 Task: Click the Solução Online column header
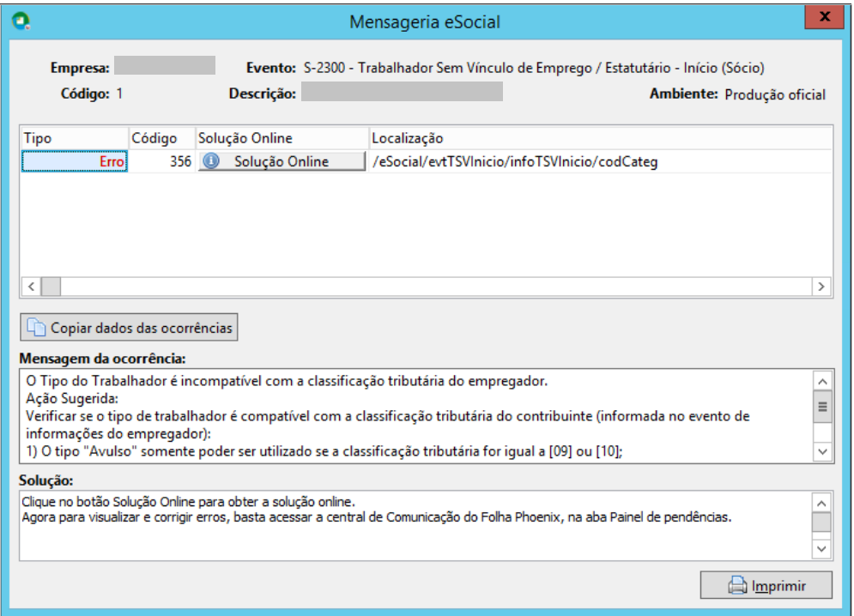click(282, 138)
